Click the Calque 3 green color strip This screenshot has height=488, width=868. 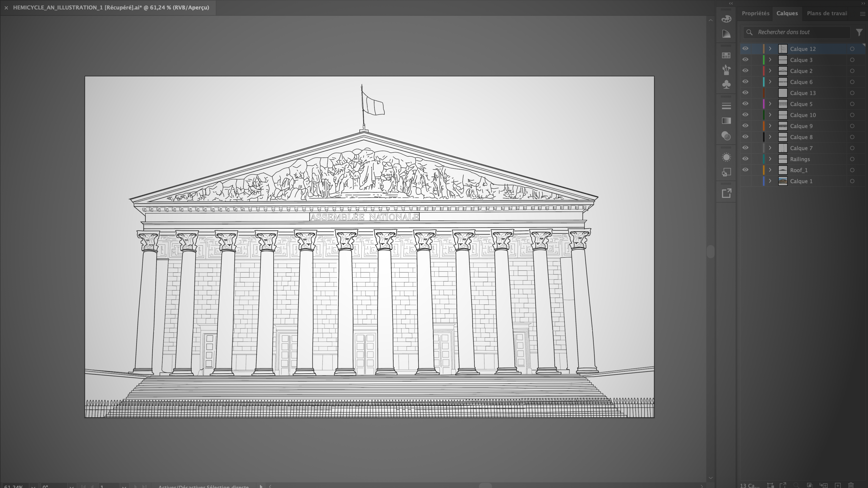[x=763, y=60]
